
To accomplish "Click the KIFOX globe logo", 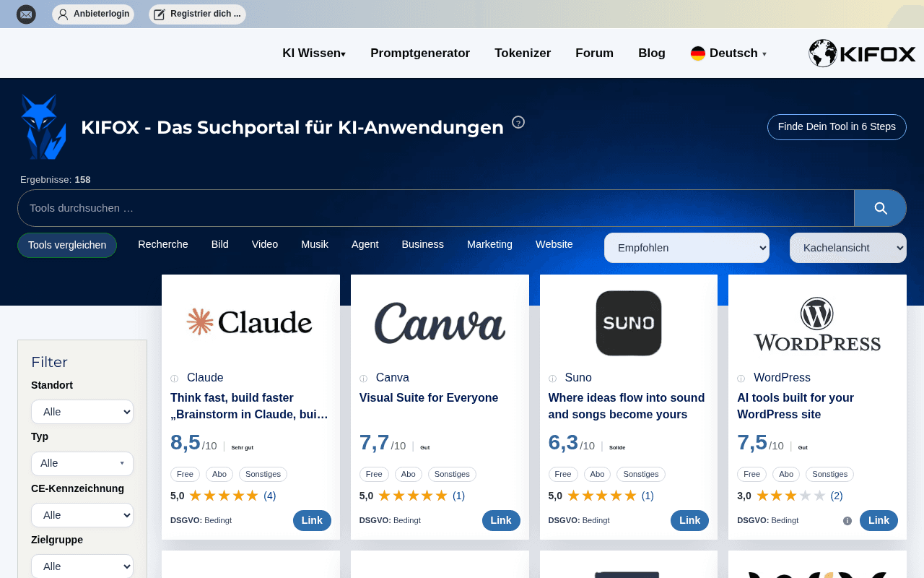I will pos(862,53).
